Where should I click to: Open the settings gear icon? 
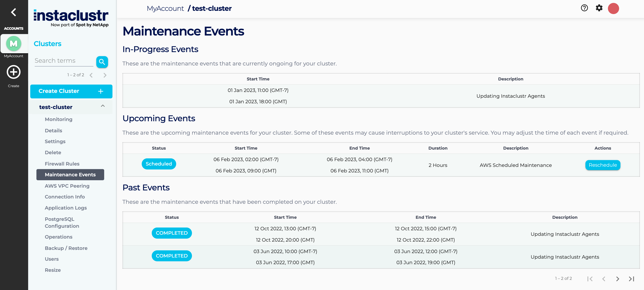pos(599,8)
